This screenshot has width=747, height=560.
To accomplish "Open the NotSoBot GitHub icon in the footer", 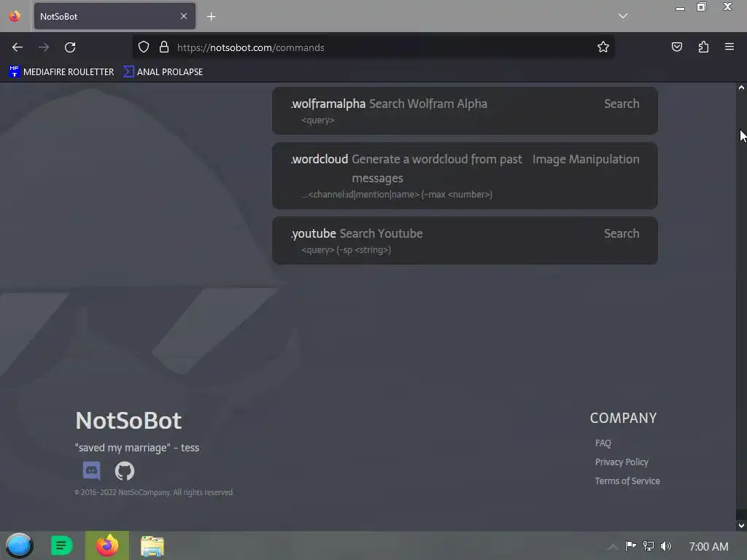I will 124,471.
